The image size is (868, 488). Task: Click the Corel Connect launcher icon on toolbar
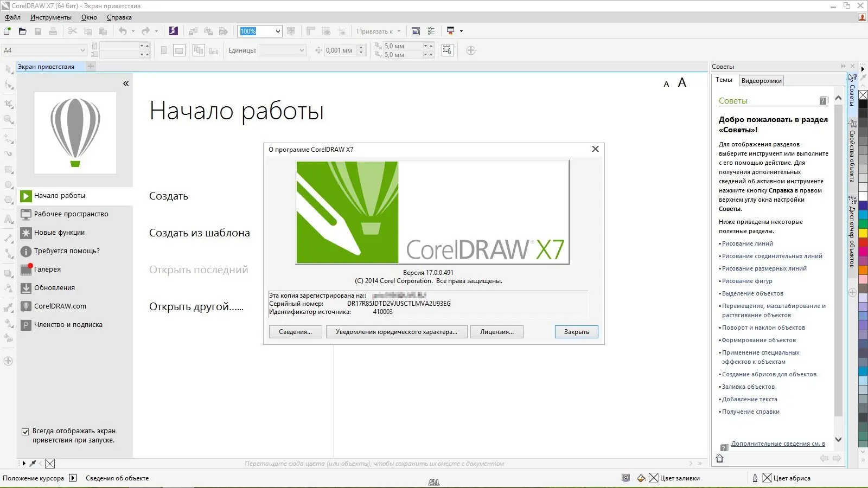(x=174, y=31)
